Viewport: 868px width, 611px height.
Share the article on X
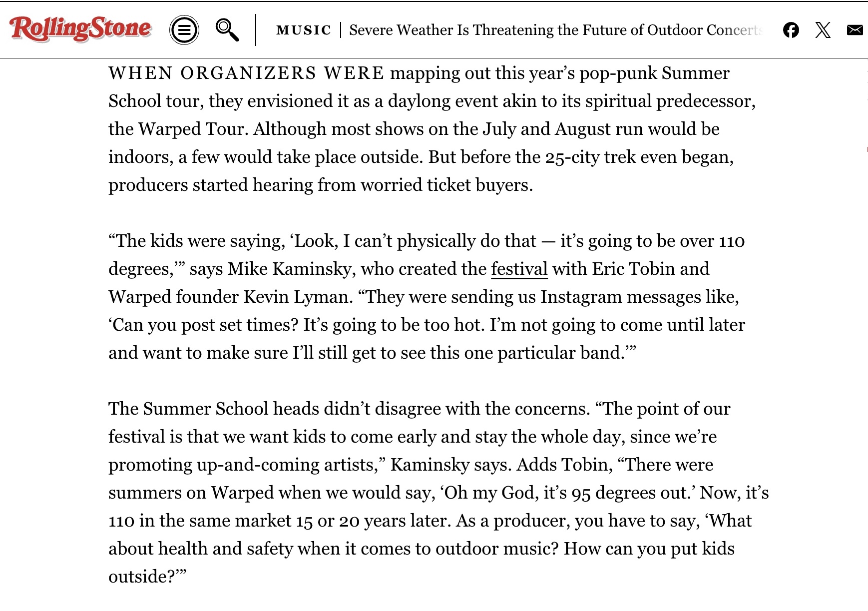[x=823, y=30]
